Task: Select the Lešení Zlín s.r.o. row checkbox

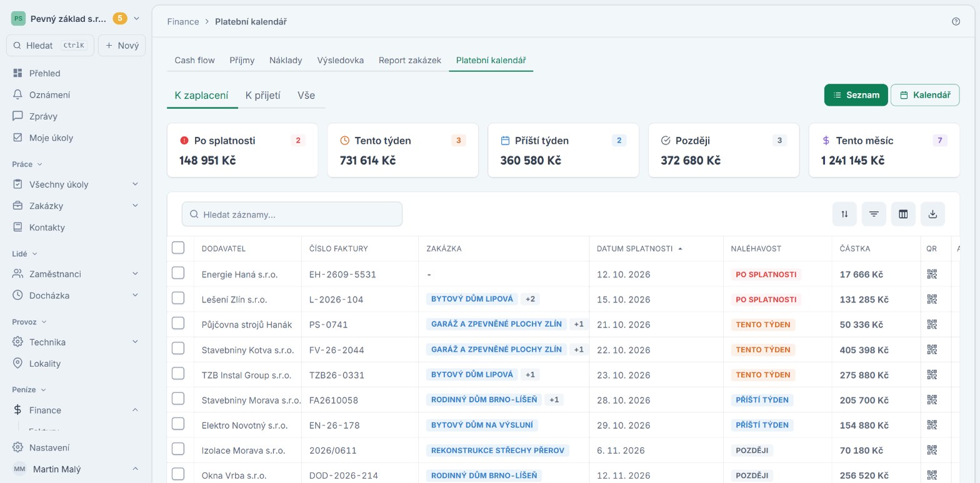Action: (178, 298)
